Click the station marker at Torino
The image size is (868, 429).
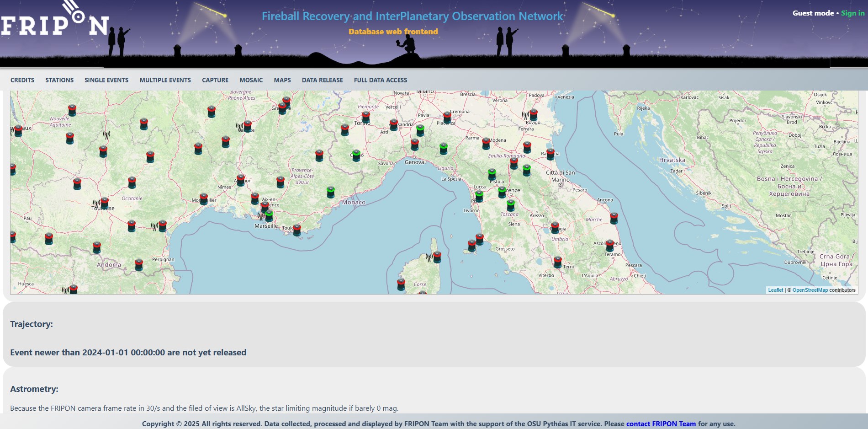click(366, 117)
